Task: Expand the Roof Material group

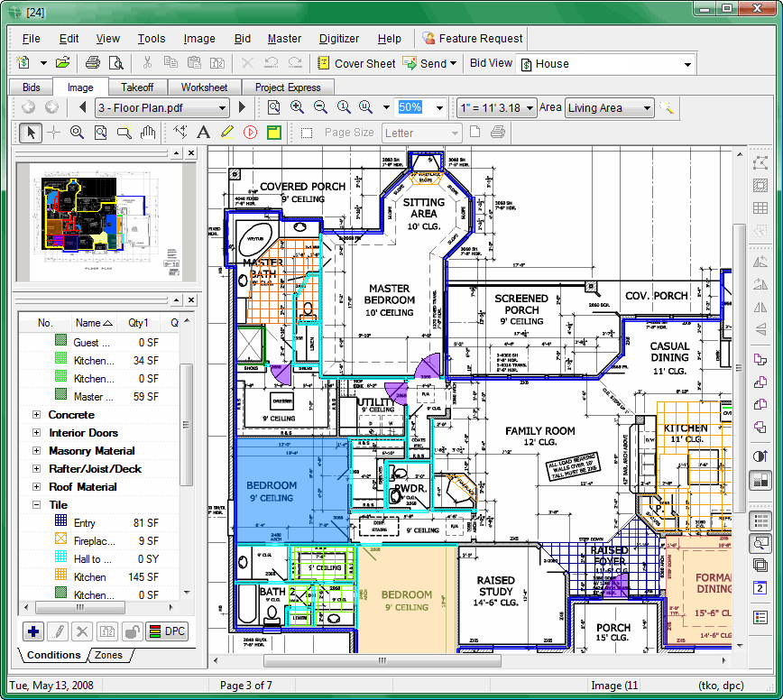Action: pos(36,487)
